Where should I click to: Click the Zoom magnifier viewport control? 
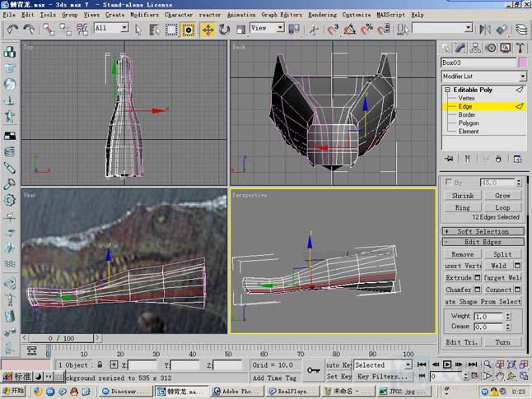pos(488,364)
